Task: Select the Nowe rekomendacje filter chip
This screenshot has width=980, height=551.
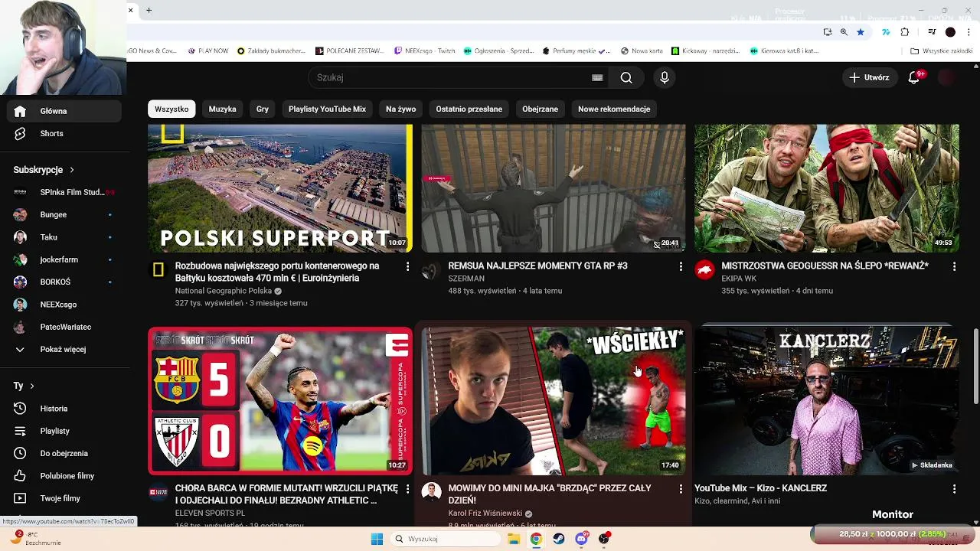Action: [x=614, y=109]
